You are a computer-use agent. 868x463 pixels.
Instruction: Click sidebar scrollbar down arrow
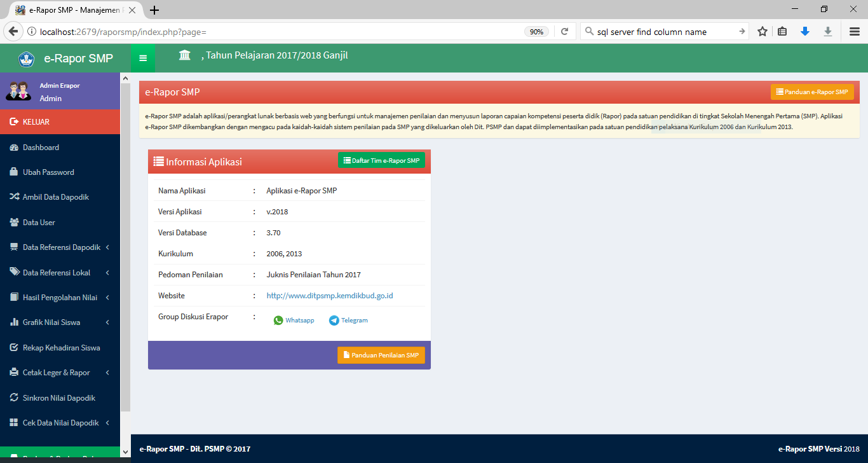click(125, 452)
